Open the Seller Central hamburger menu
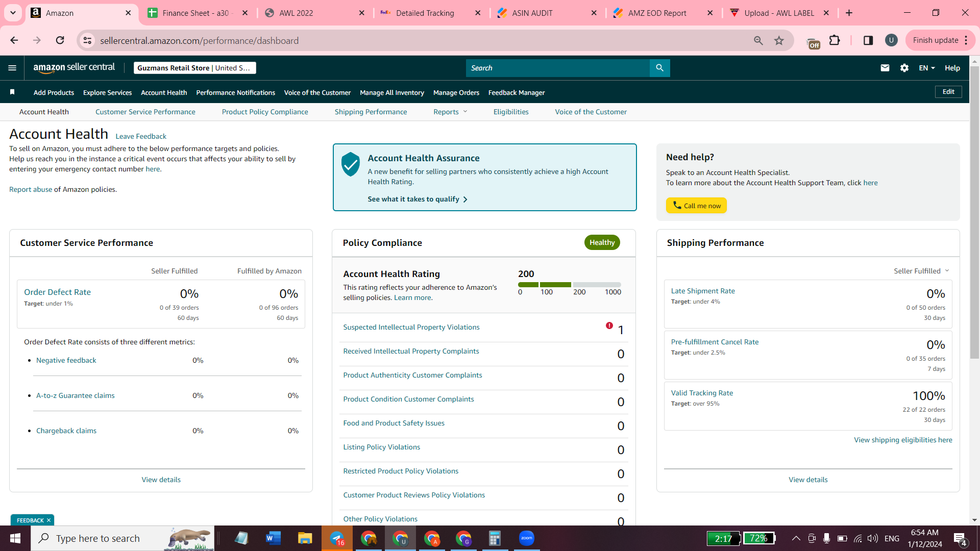Viewport: 980px width, 551px height. point(12,68)
